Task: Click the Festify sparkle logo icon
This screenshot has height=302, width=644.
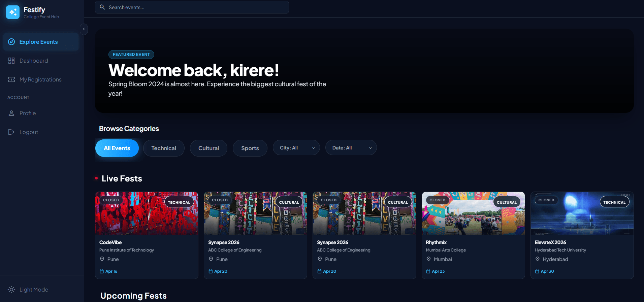Action: tap(13, 12)
